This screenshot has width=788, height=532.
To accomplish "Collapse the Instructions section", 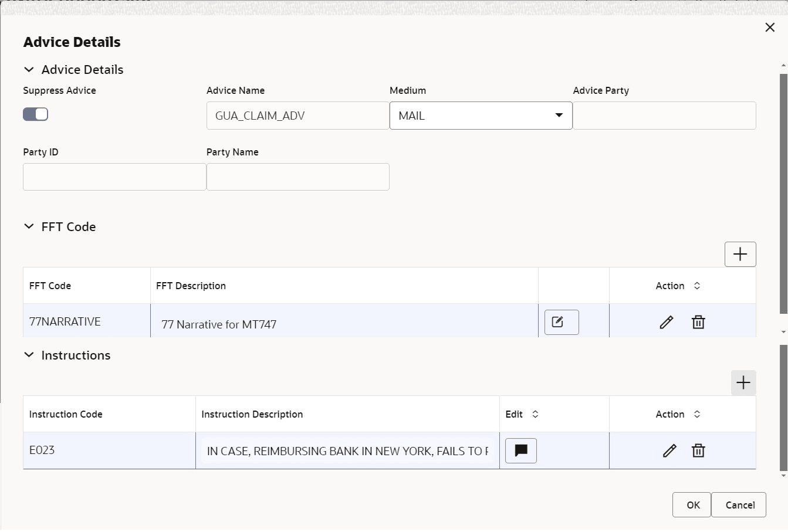I will (29, 355).
